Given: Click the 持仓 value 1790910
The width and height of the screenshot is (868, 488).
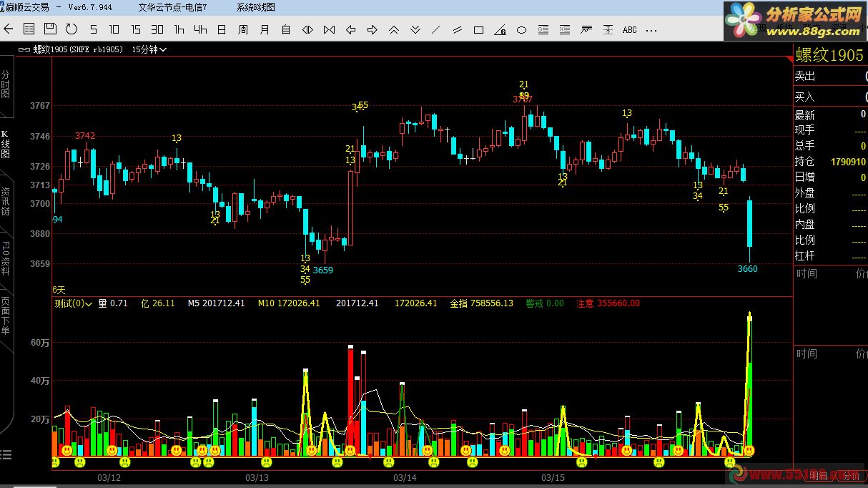Looking at the screenshot, I should [849, 162].
